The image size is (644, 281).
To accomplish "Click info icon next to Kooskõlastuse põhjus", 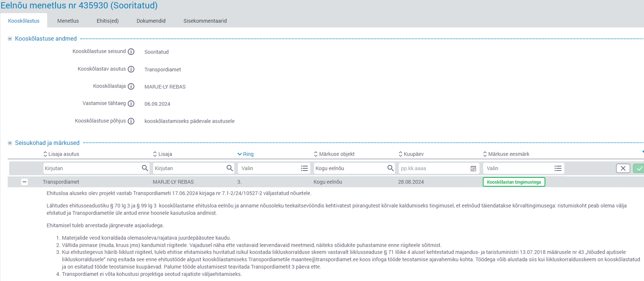I will click(x=131, y=121).
